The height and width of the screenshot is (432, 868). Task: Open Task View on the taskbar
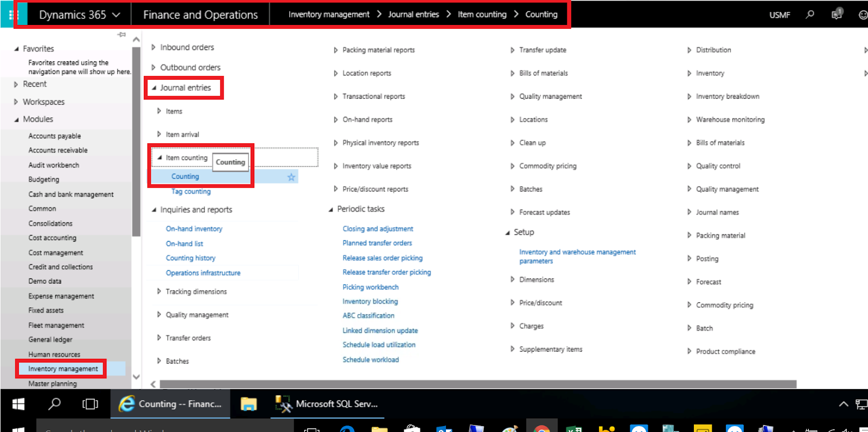coord(90,404)
